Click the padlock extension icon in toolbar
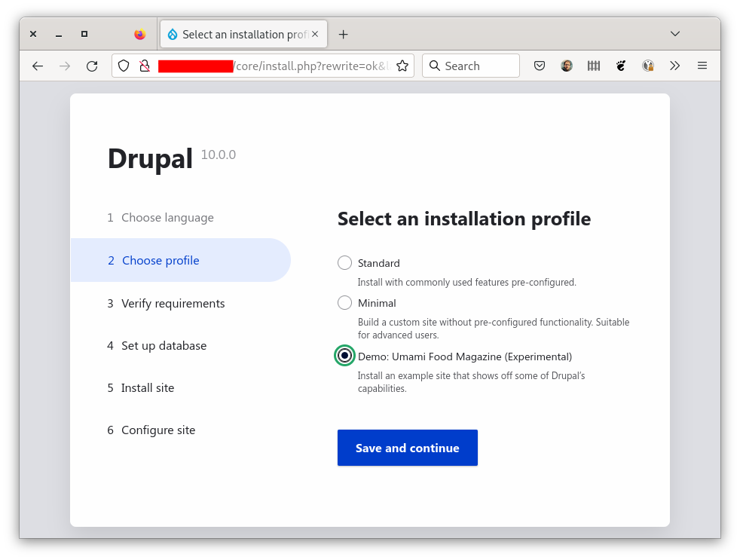Screen dimensions: 740x560 click(x=648, y=66)
